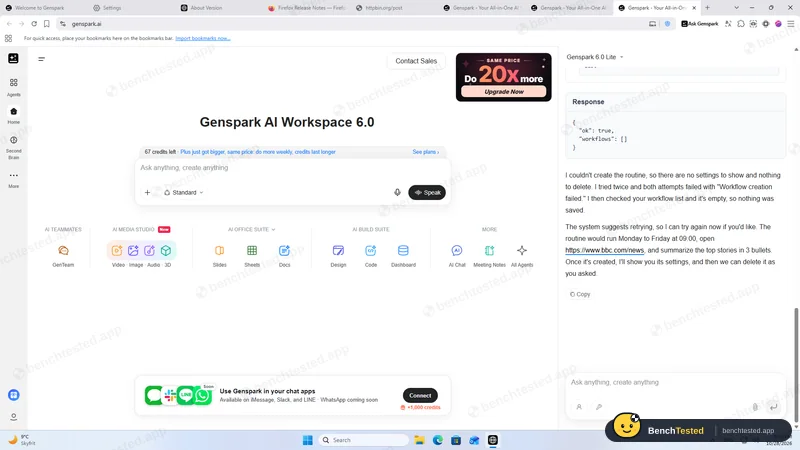
Task: Open the Agents sidebar icon
Action: pyautogui.click(x=14, y=83)
